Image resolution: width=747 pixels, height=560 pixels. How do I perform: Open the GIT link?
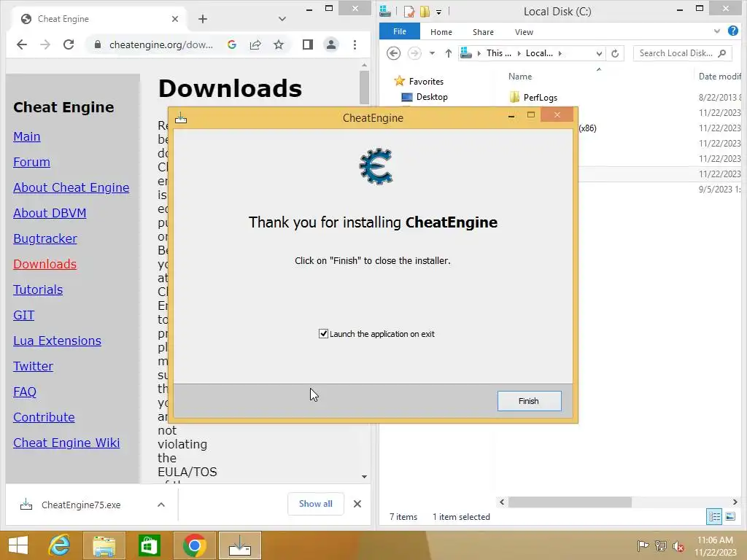tap(24, 315)
